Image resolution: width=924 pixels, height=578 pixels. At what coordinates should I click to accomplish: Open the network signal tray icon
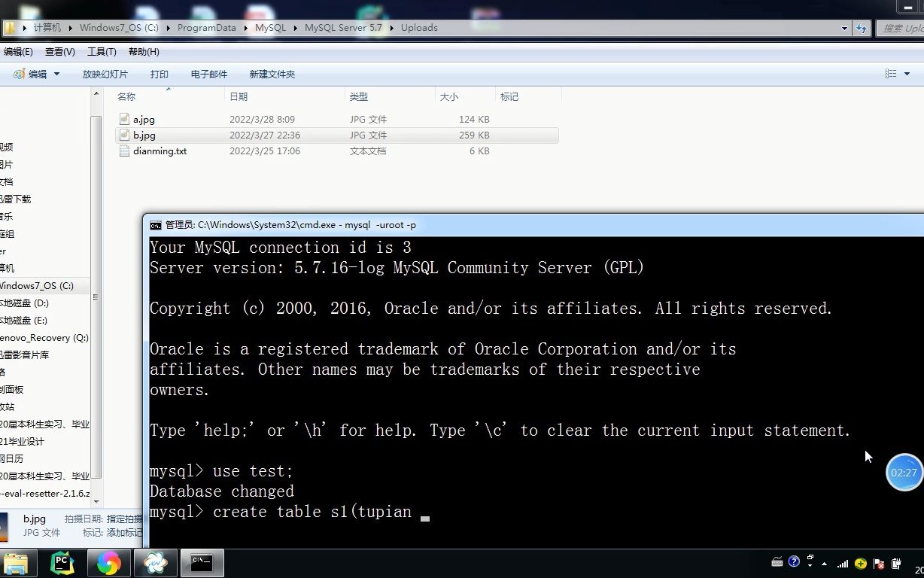(x=843, y=563)
